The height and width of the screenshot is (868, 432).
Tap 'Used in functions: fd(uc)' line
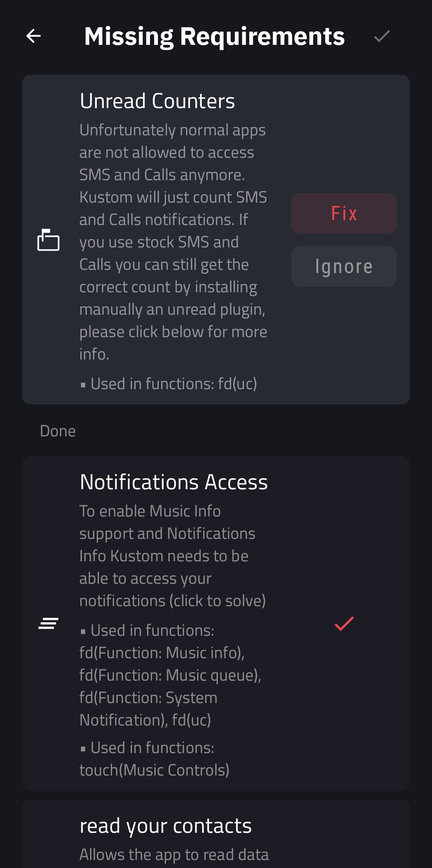pyautogui.click(x=174, y=384)
